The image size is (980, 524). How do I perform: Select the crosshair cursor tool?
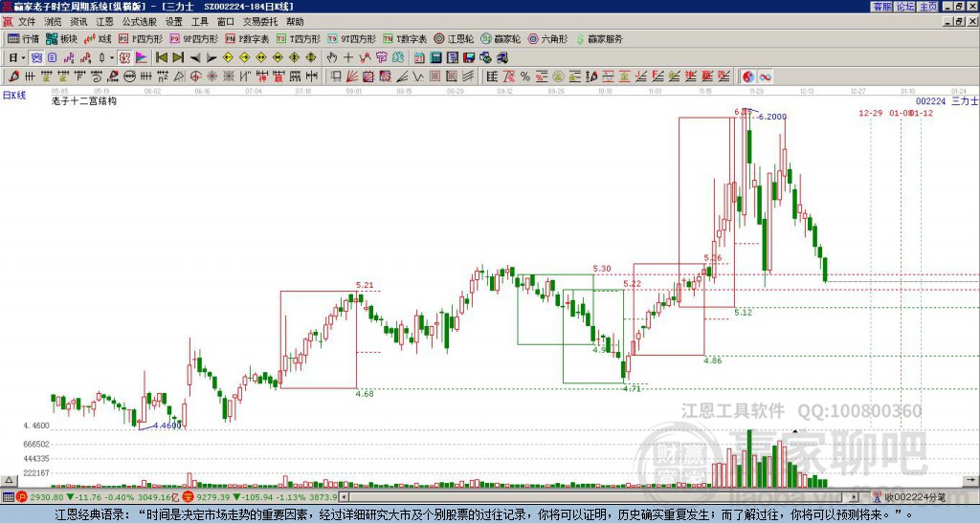[x=348, y=58]
